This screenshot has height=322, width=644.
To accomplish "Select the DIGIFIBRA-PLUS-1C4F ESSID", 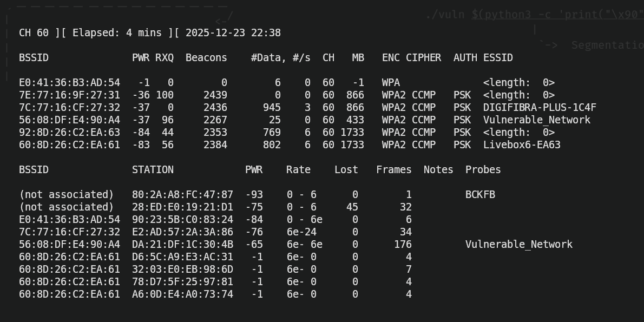I will click(x=540, y=108).
